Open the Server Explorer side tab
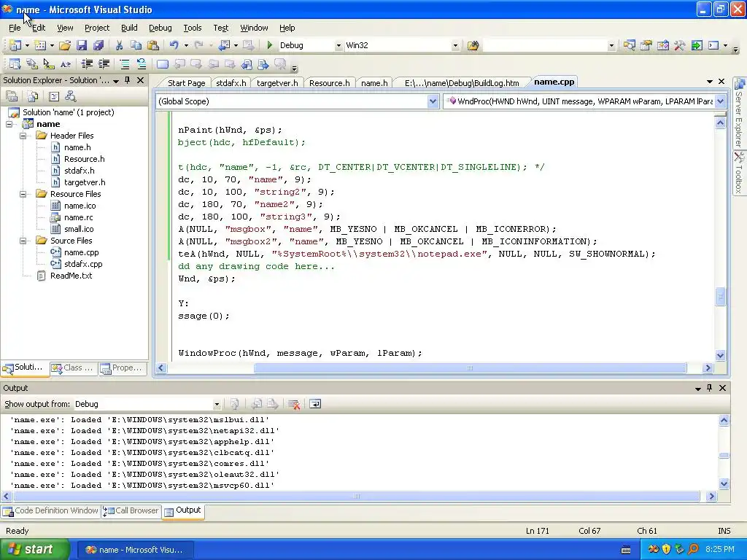This screenshot has height=560, width=747. click(739, 113)
